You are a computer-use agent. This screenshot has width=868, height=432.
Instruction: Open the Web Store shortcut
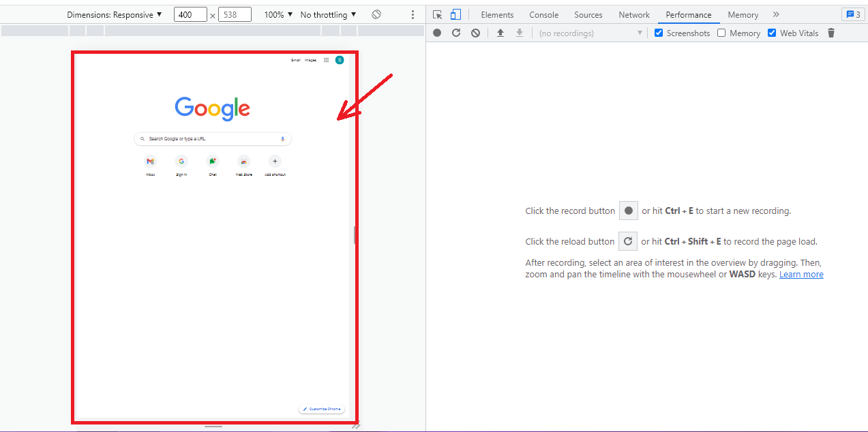coord(244,164)
